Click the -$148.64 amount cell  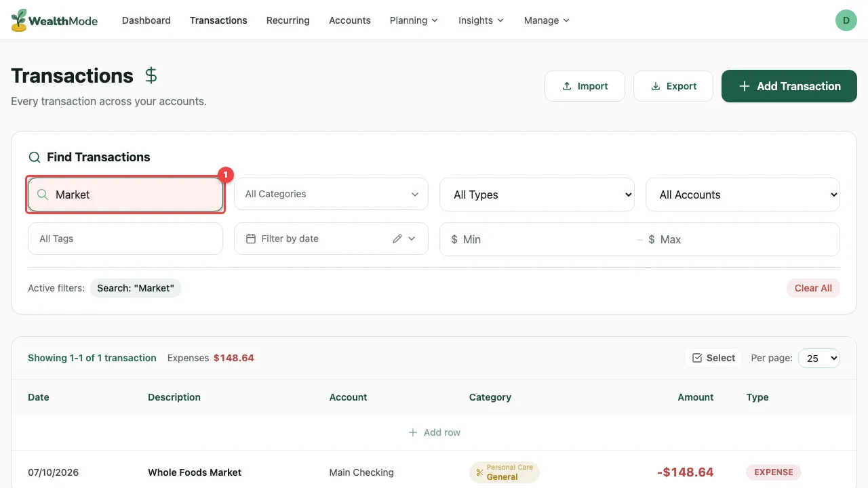(685, 472)
